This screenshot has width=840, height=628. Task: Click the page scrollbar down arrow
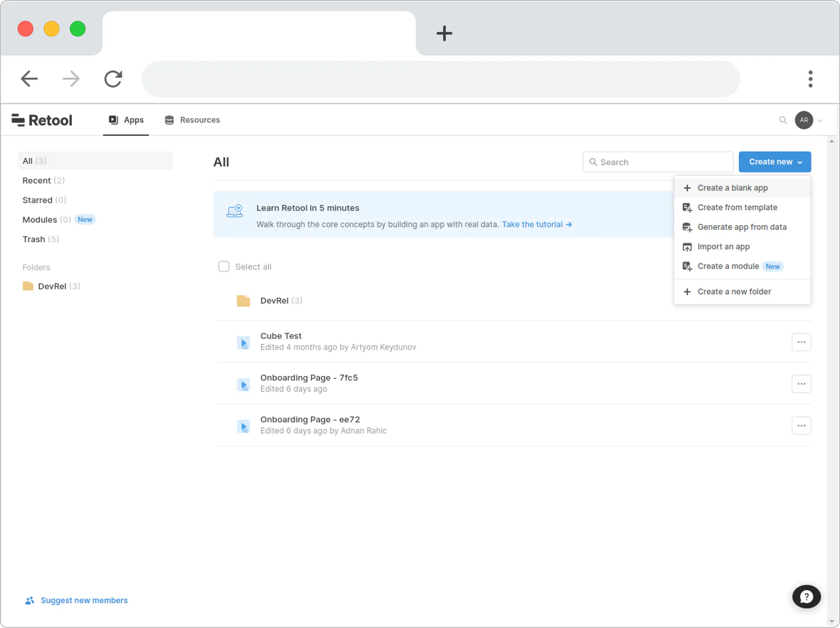[832, 621]
